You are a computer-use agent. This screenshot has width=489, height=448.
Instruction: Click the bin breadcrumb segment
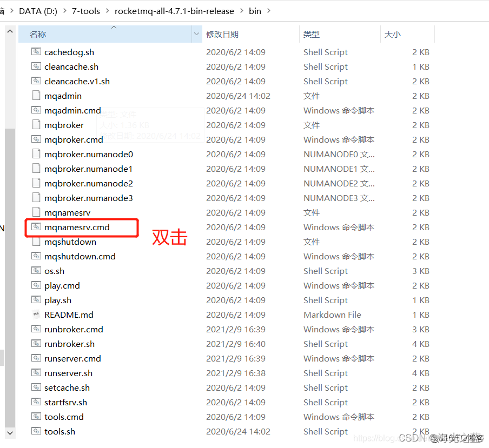(x=255, y=11)
